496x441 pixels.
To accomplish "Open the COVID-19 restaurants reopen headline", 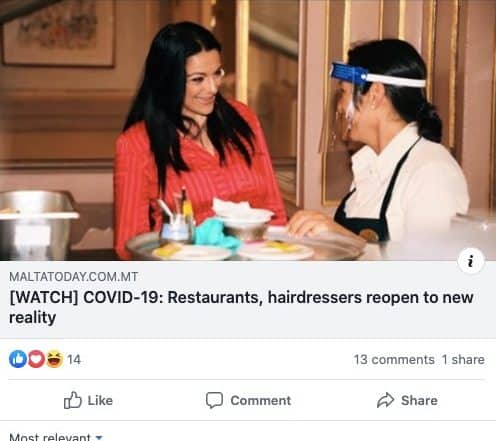I will (x=241, y=307).
